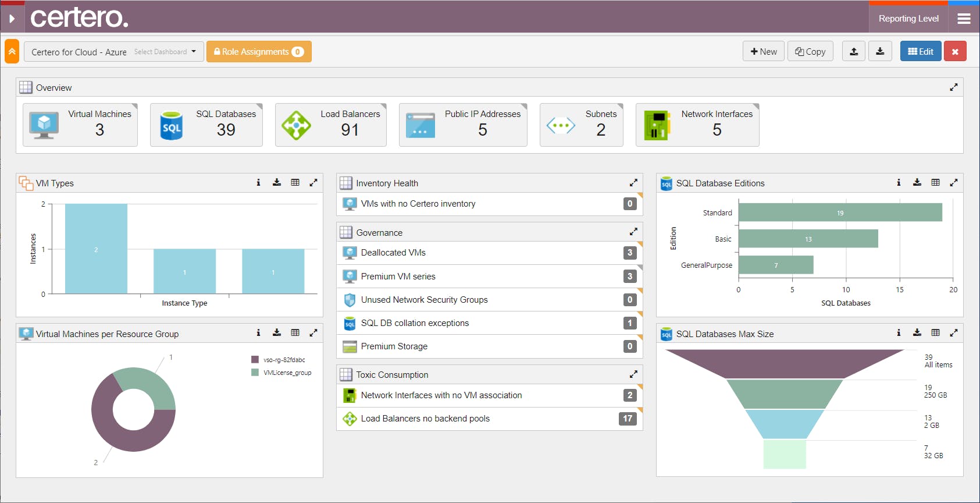Screen dimensions: 980x503
Task: Expand the left sidebar arrow
Action: pos(12,19)
